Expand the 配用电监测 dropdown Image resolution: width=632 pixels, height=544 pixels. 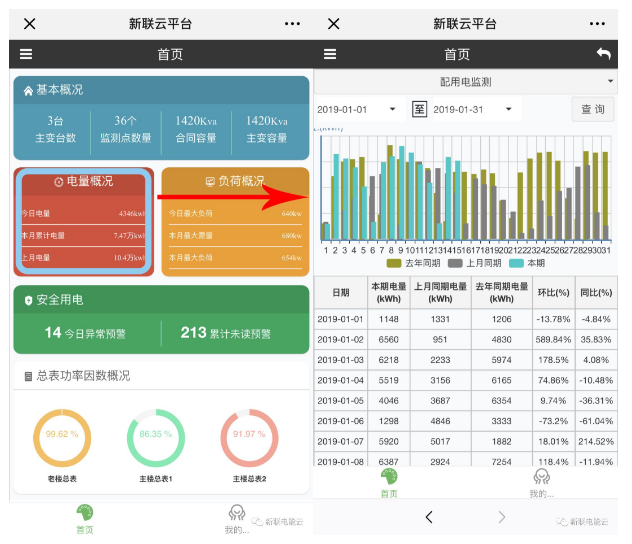click(465, 82)
